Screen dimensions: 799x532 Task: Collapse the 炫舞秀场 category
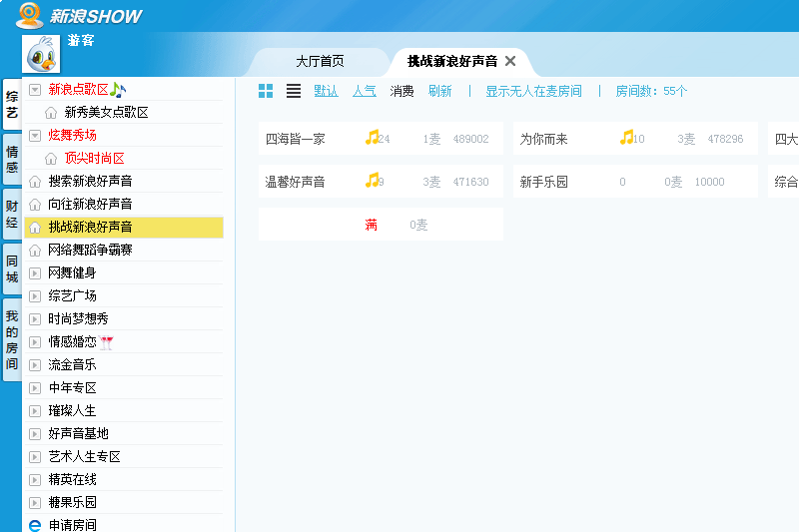coord(35,135)
